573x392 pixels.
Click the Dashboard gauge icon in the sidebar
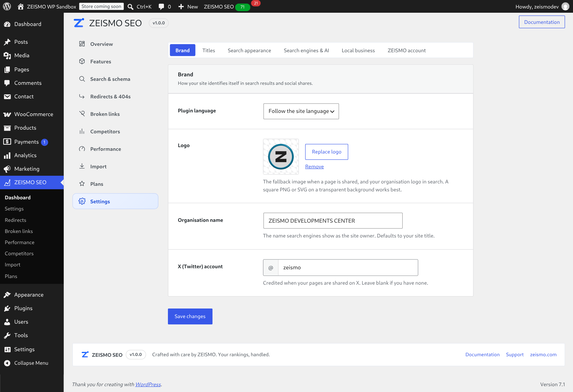pyautogui.click(x=7, y=24)
